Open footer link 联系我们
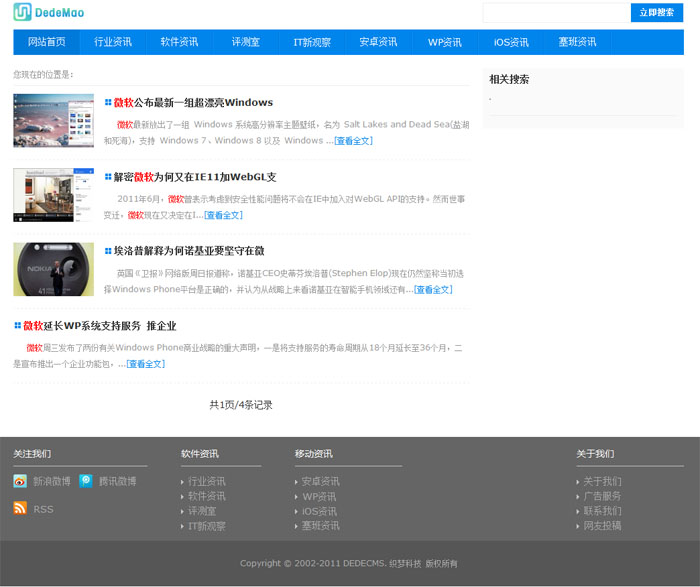The height and width of the screenshot is (587, 700). pyautogui.click(x=602, y=511)
